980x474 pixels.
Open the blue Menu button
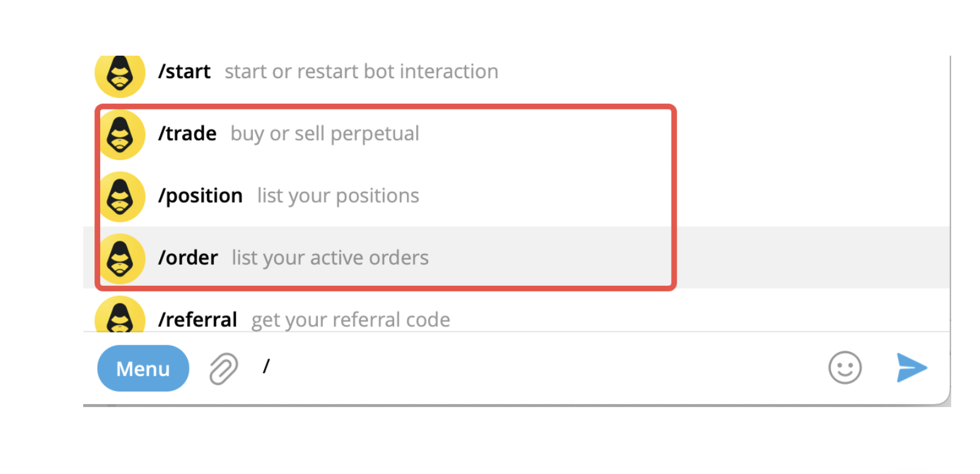(x=143, y=368)
